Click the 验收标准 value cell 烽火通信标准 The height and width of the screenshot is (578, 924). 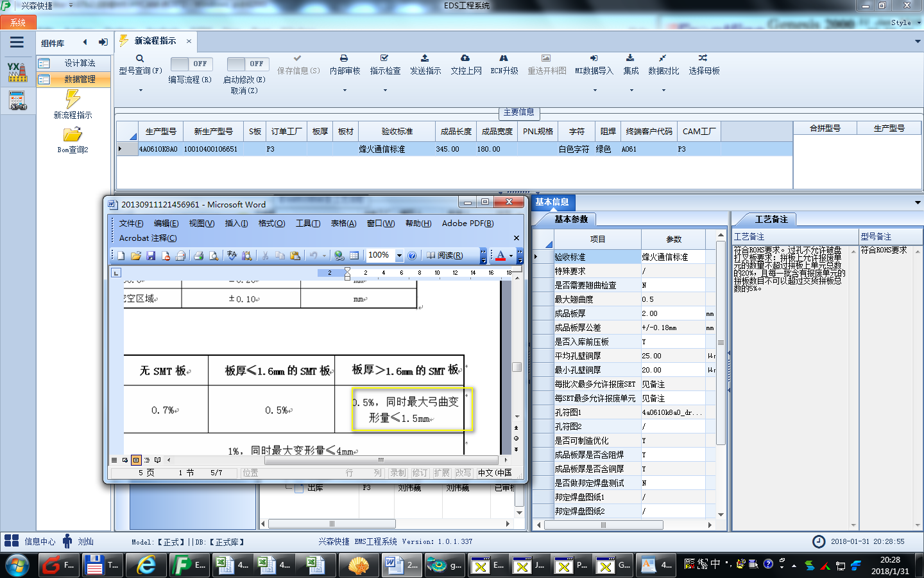pos(673,257)
